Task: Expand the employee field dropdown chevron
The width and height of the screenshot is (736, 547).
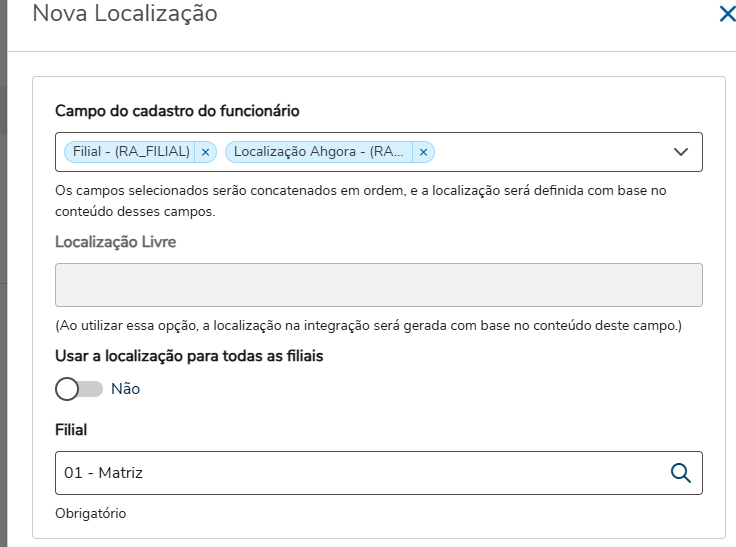Action: (x=681, y=152)
